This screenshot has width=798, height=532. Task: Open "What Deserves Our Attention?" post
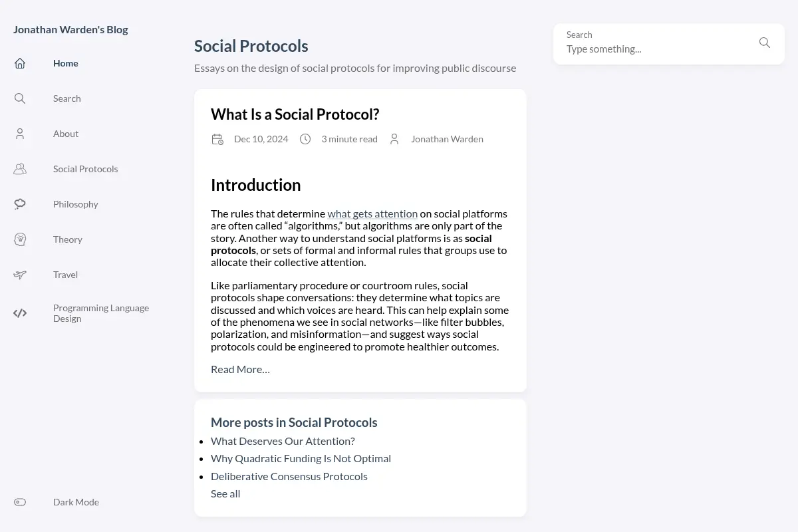283,441
